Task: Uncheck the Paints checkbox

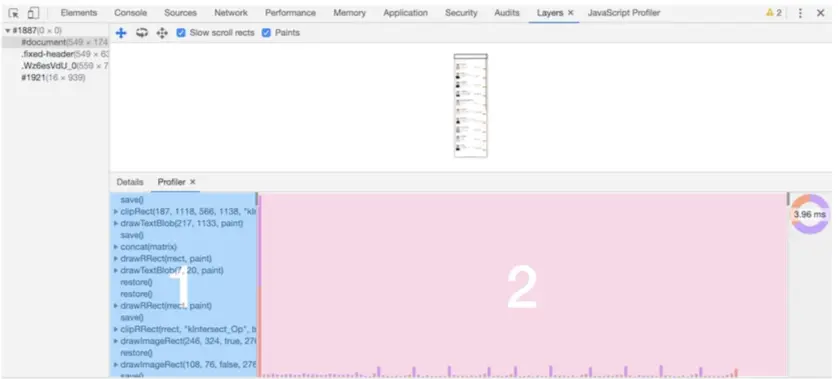Action: 266,33
